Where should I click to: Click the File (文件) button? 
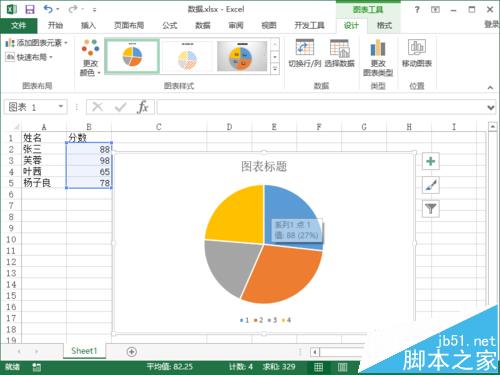click(x=19, y=25)
